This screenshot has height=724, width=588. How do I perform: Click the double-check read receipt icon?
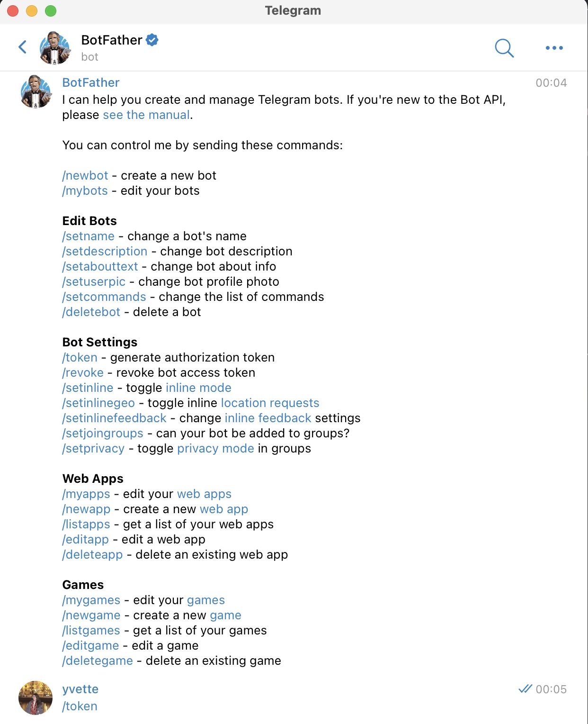(x=525, y=689)
